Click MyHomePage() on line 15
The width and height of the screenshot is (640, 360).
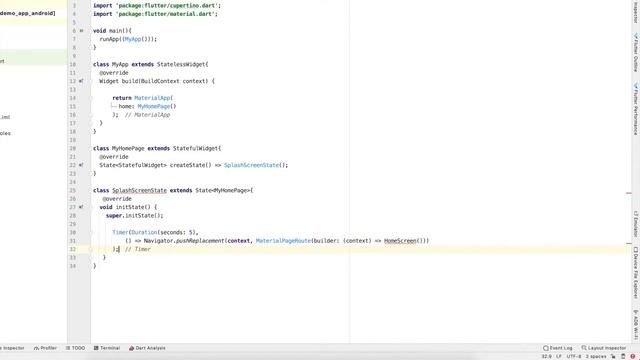(x=157, y=107)
